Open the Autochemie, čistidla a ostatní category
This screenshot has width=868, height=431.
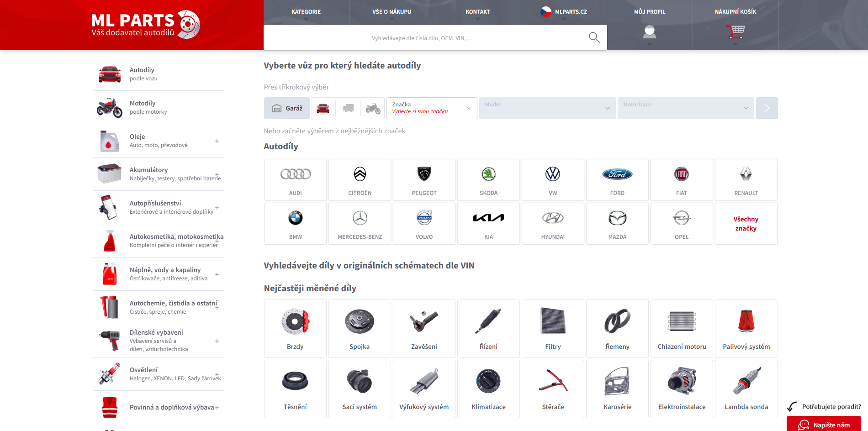point(158,307)
